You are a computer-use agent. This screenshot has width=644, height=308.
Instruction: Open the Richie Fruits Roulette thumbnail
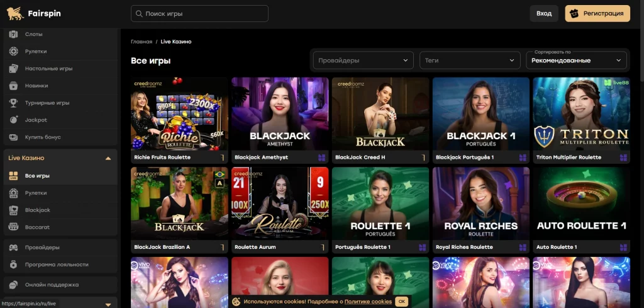point(179,114)
